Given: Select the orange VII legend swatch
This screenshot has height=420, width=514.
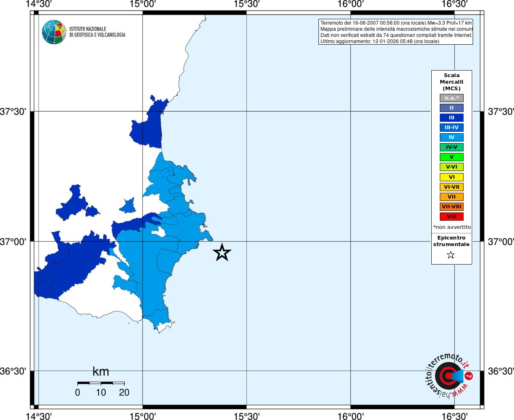Looking at the screenshot, I should click(452, 197).
